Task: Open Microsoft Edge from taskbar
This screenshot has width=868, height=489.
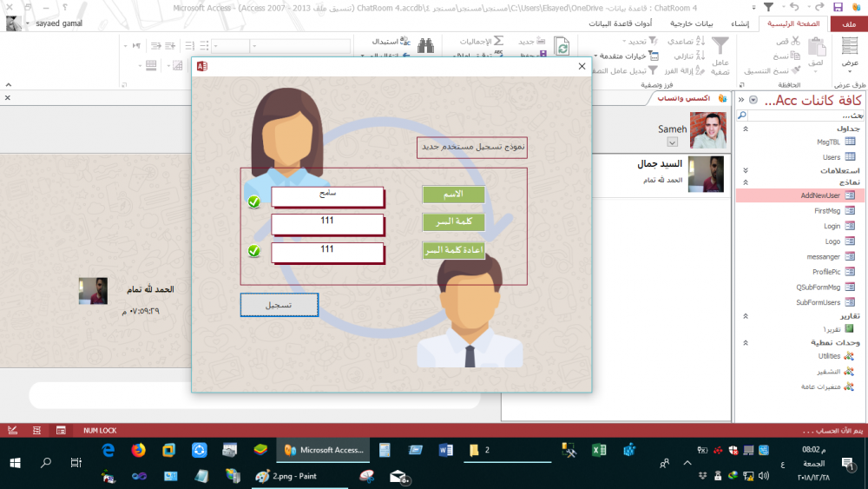Action: [108, 450]
